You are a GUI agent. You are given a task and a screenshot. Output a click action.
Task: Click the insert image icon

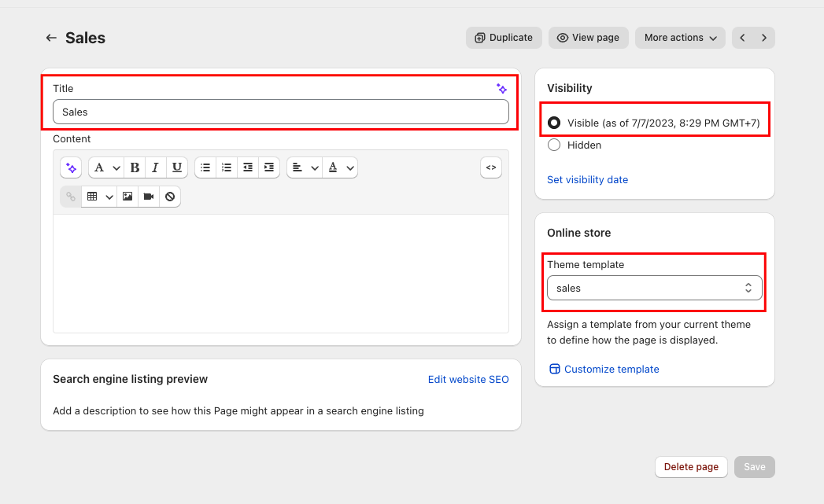point(127,197)
